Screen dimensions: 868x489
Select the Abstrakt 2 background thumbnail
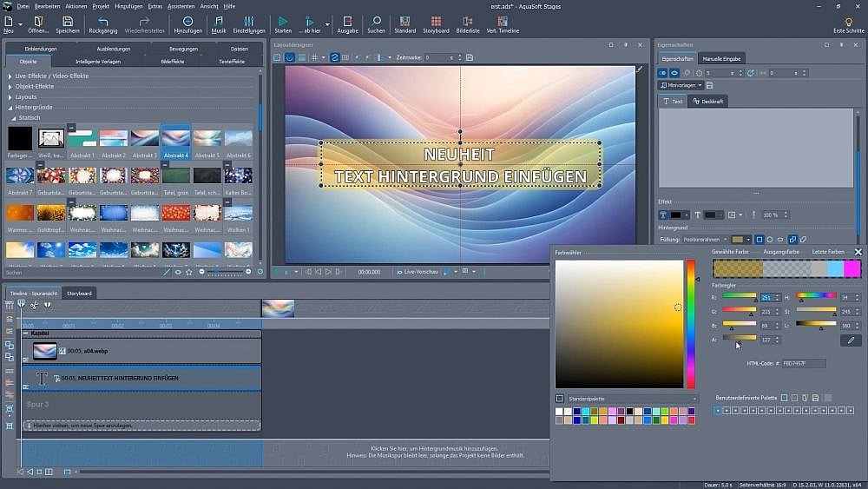[x=113, y=139]
